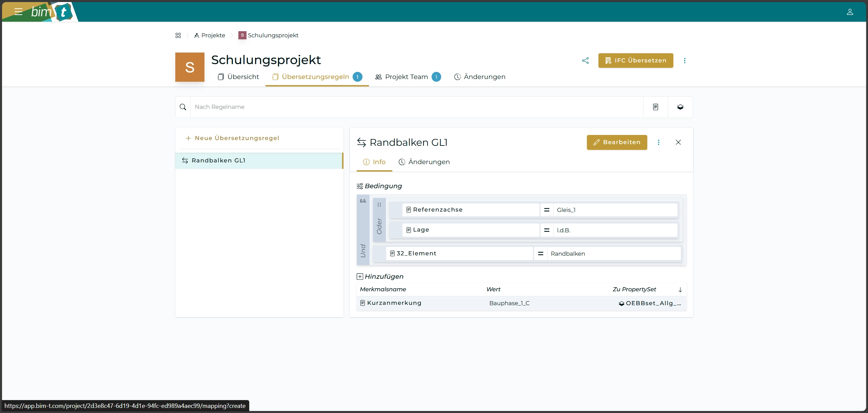Screen dimensions: 868x413
Task: Click the user account icon
Action: point(850,12)
